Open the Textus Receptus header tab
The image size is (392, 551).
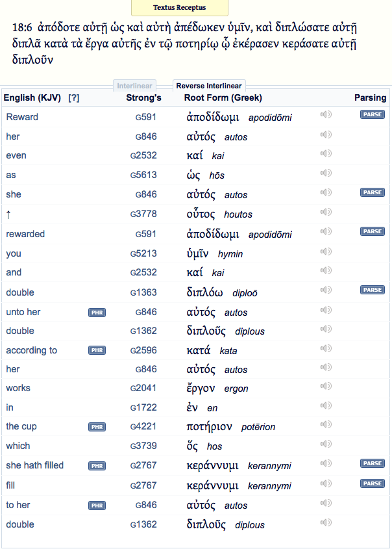click(x=179, y=8)
